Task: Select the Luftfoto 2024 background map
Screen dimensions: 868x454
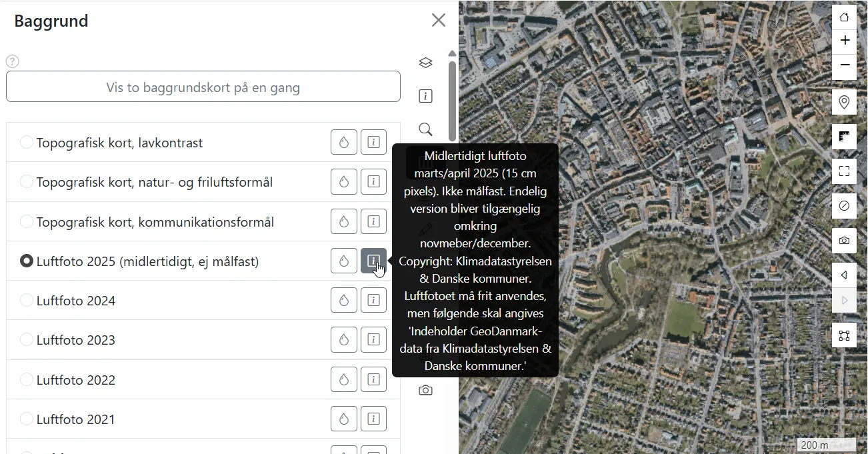Action: pos(27,300)
